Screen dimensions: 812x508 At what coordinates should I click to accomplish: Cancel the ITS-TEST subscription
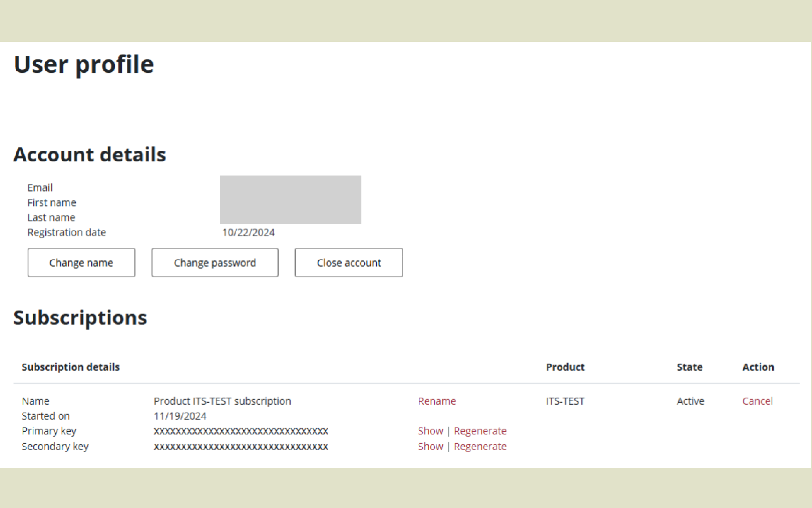757,401
